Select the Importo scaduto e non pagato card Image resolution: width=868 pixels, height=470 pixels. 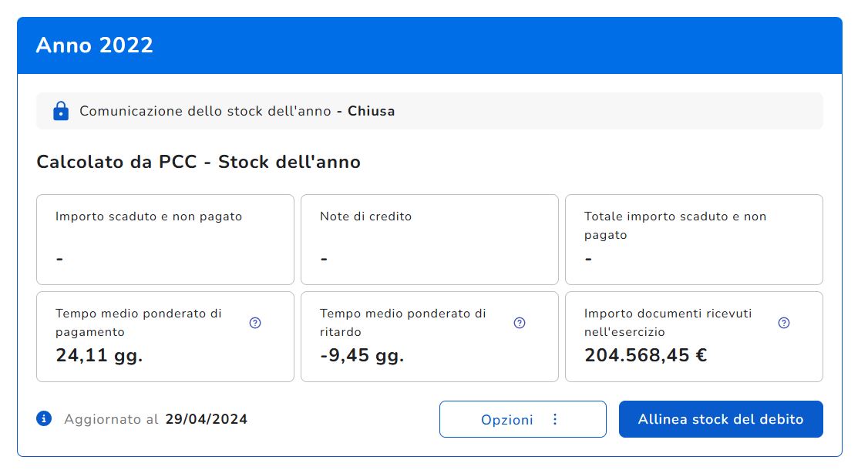coord(165,240)
